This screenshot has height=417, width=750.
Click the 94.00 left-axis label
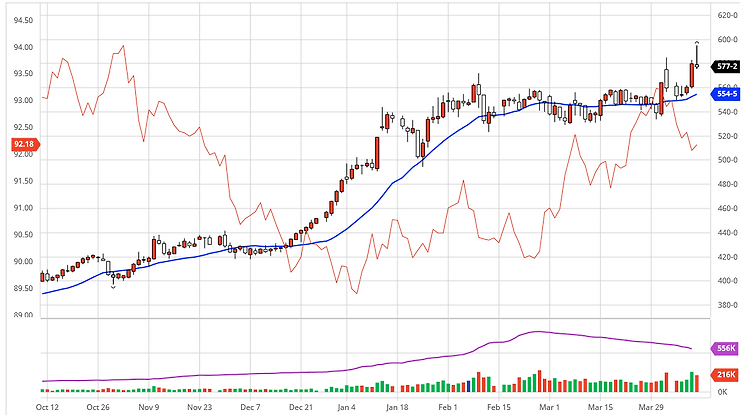(23, 47)
